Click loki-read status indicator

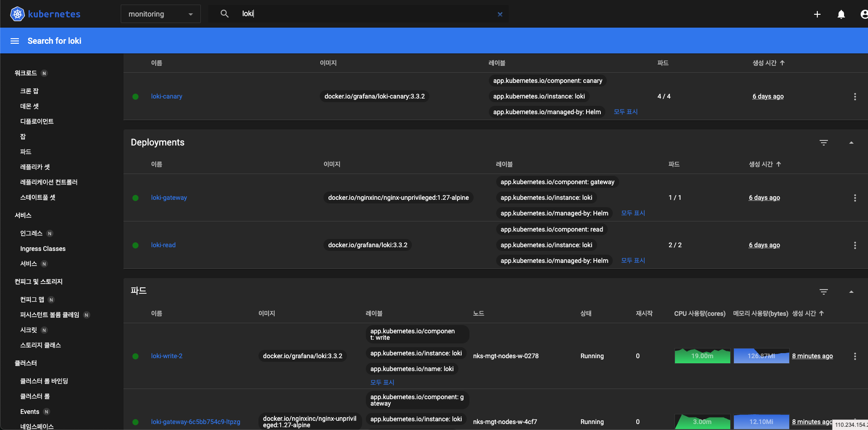point(135,245)
